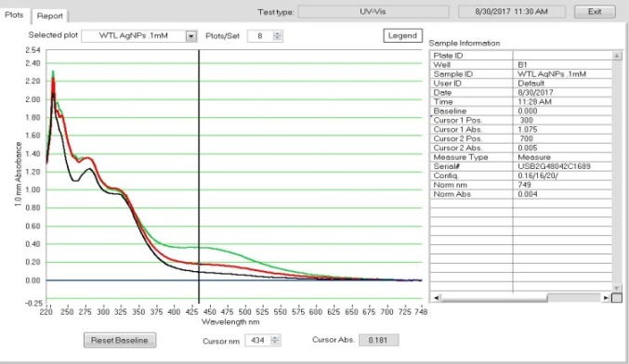
Task: Select the Cursor 2 Abs. value 0.005
Action: [528, 148]
